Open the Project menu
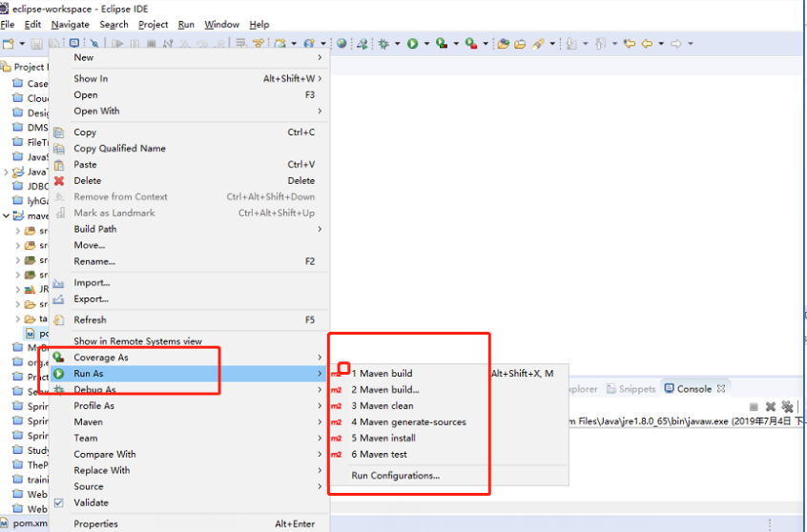This screenshot has width=807, height=532. point(153,24)
